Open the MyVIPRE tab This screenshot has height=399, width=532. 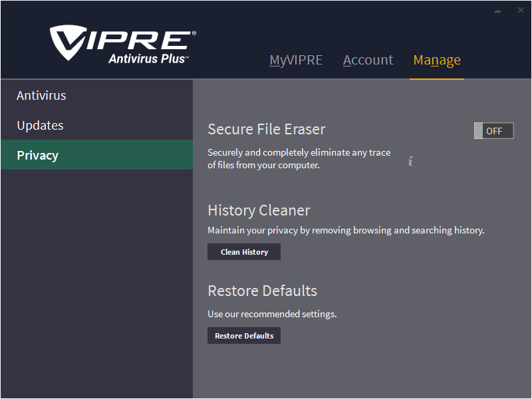296,60
